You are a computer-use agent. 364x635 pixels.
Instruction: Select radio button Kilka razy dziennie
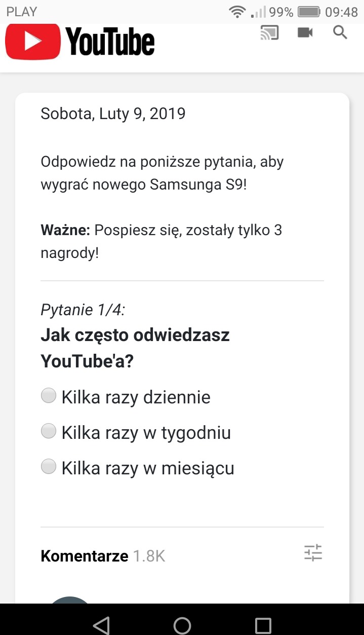(49, 396)
